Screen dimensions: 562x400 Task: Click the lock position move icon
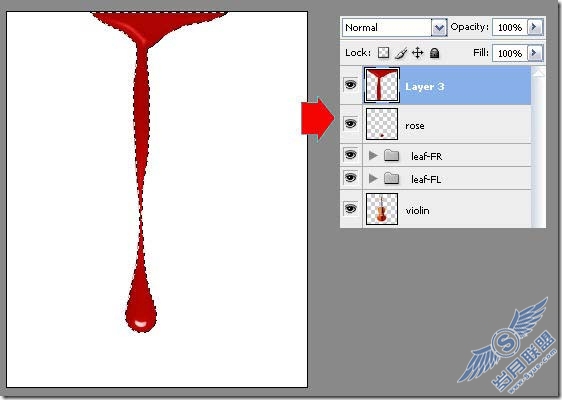point(418,53)
